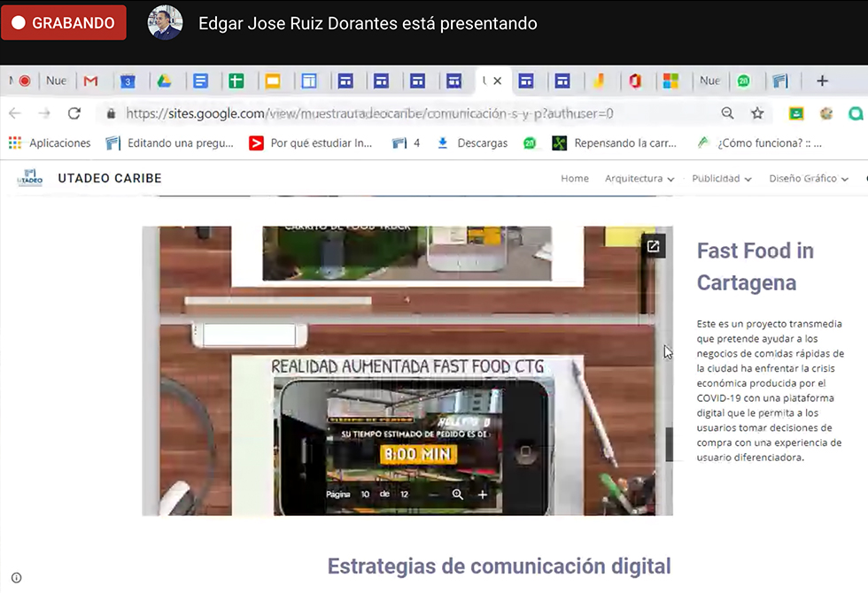The image size is (868, 593).
Task: Click the minus zoom-out button in viewer
Action: pyautogui.click(x=433, y=495)
